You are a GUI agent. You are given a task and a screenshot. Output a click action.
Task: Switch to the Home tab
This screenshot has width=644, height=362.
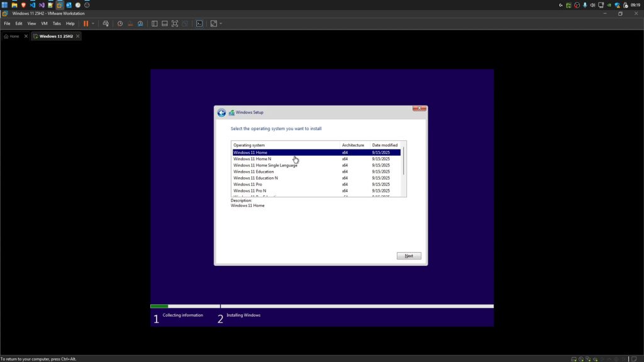coord(13,36)
